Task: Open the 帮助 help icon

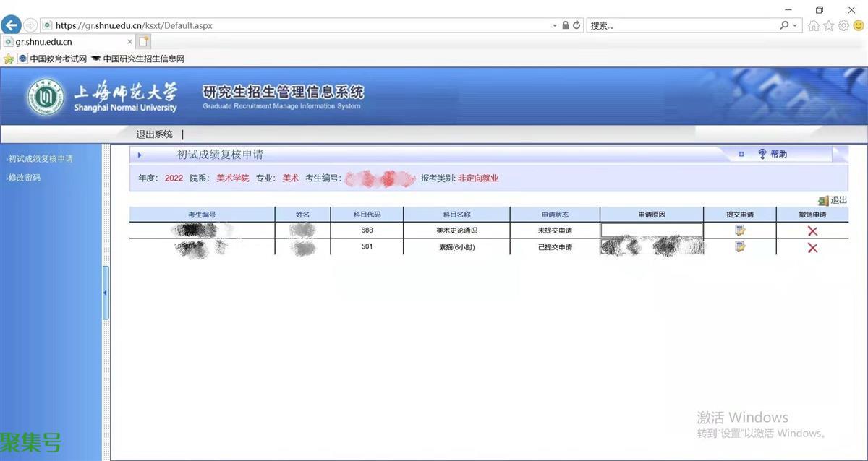Action: 762,154
